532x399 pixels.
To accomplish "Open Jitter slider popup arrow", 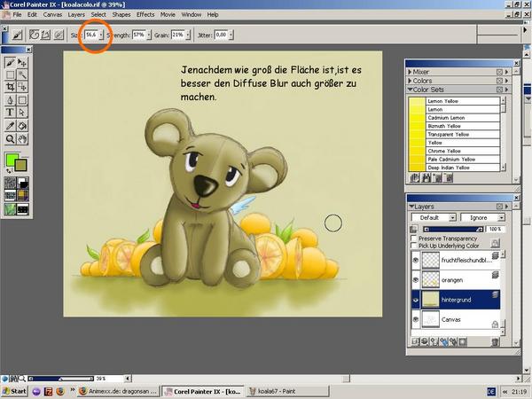I will pos(231,35).
